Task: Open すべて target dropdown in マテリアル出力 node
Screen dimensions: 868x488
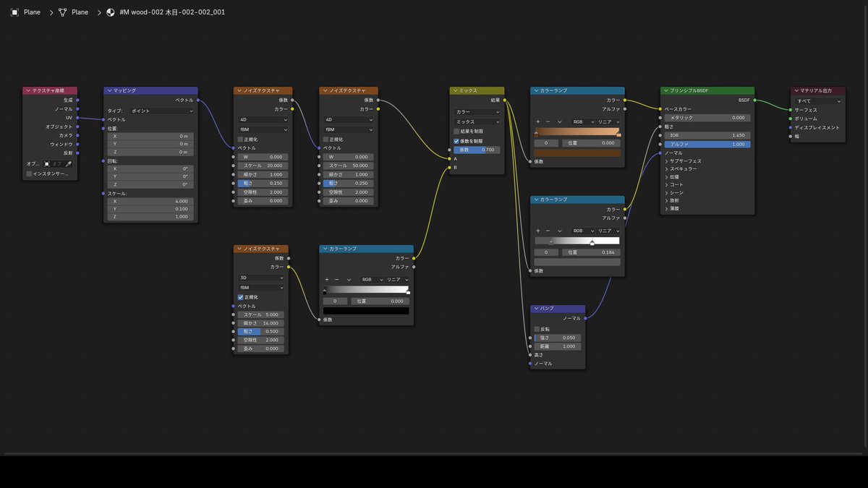Action: [819, 101]
